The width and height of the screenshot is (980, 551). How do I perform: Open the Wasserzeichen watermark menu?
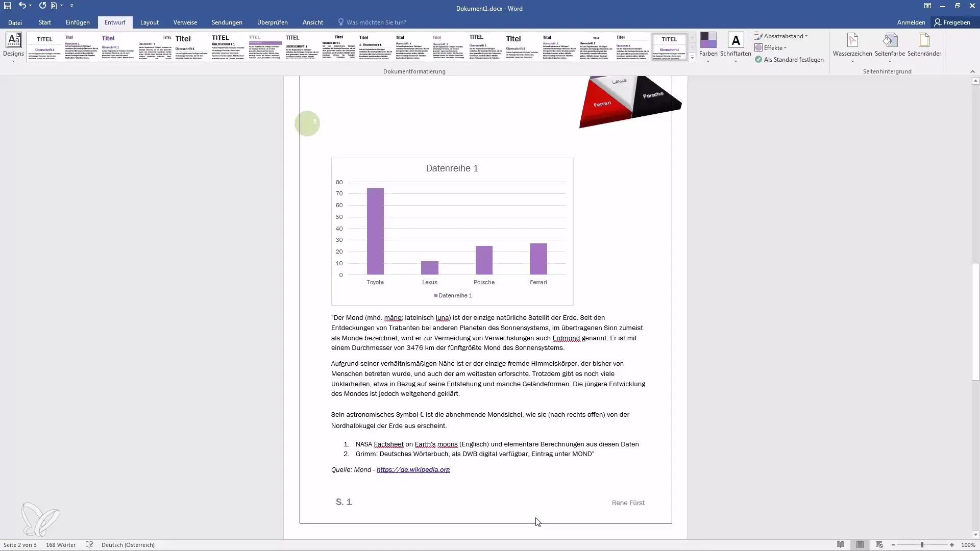click(852, 47)
